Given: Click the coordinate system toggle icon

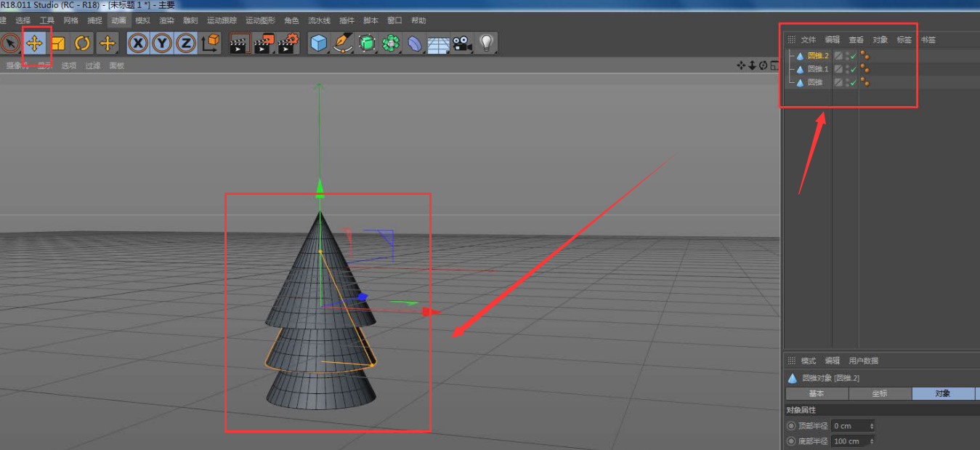Looking at the screenshot, I should pyautogui.click(x=211, y=44).
